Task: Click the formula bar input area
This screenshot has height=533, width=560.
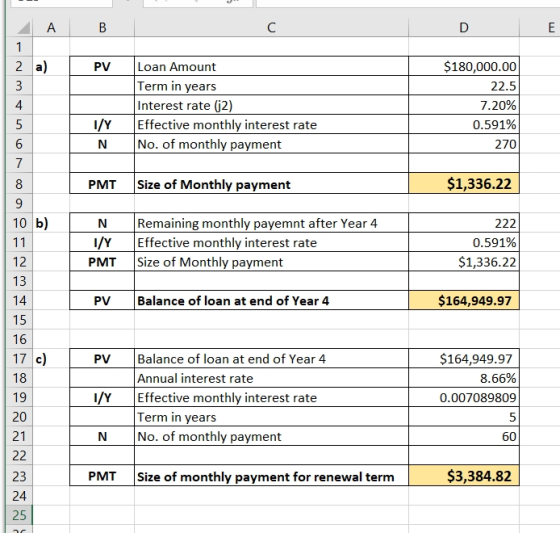Action: coord(408,3)
